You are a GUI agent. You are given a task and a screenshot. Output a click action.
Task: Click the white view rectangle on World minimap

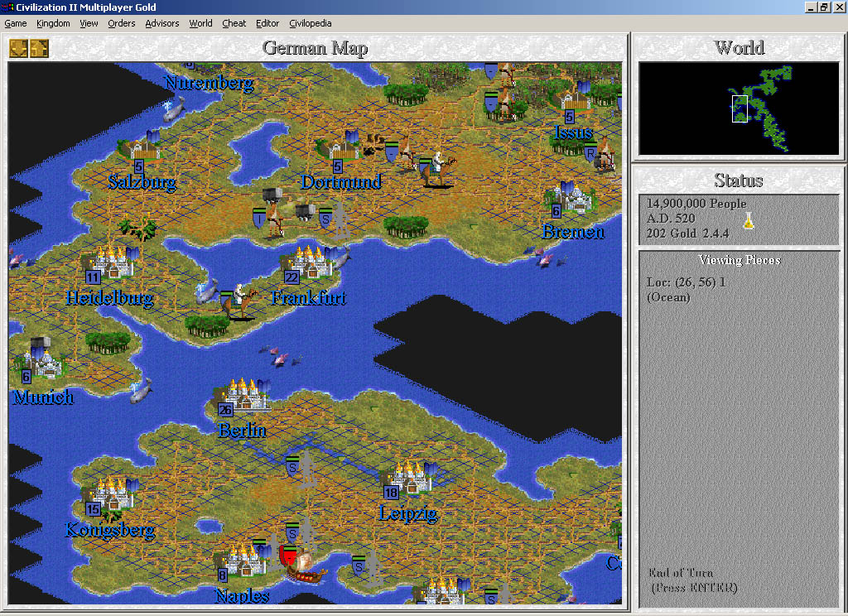(x=740, y=108)
